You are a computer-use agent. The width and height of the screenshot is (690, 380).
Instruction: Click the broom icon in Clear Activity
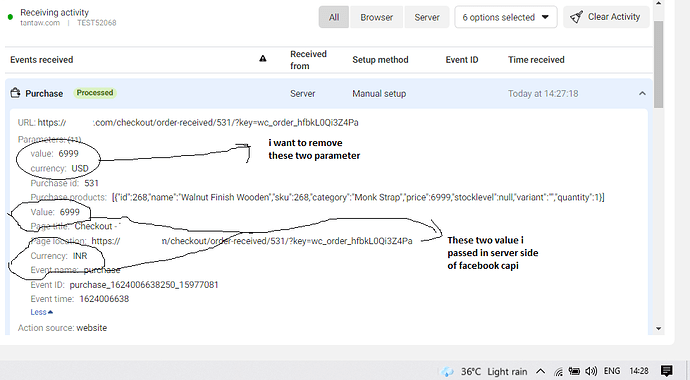click(x=576, y=17)
